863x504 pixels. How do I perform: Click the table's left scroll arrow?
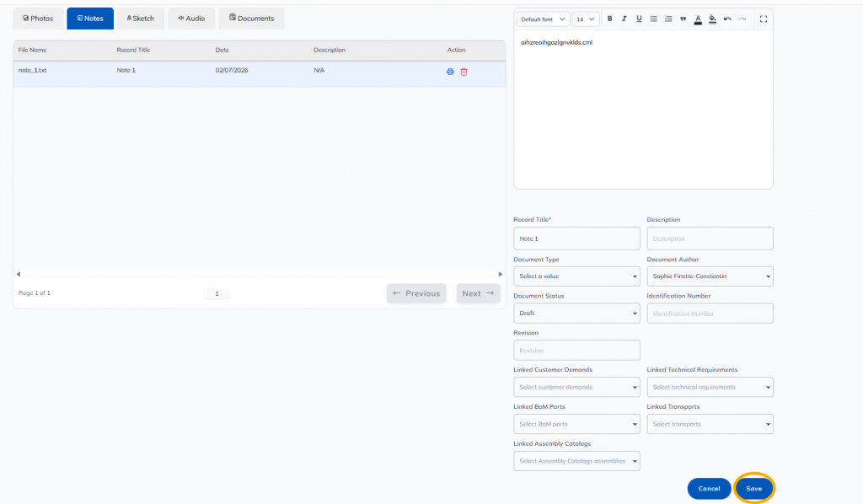tap(19, 274)
